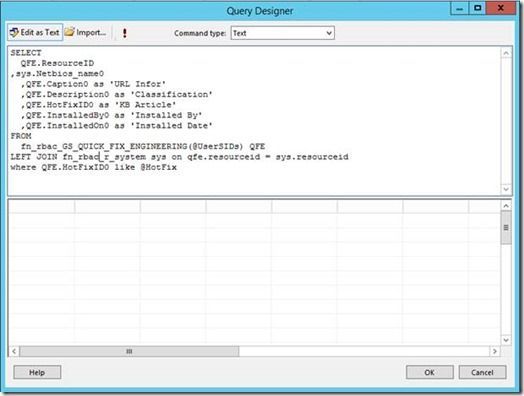Close the Query Designer window
Image resolution: width=524 pixels, height=396 pixels.
[501, 8]
